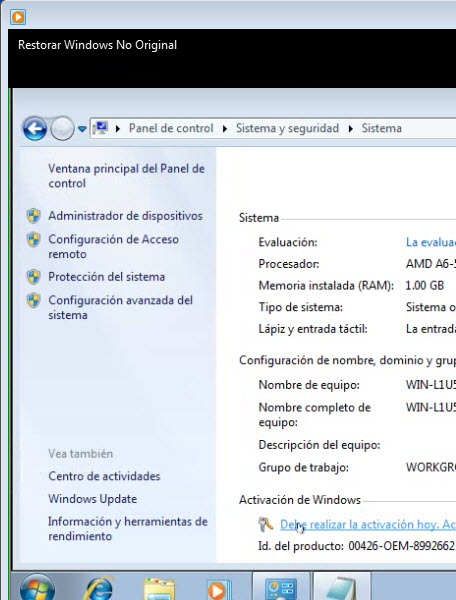
Task: Open Configuración avanzada del sistema link
Action: (x=121, y=308)
